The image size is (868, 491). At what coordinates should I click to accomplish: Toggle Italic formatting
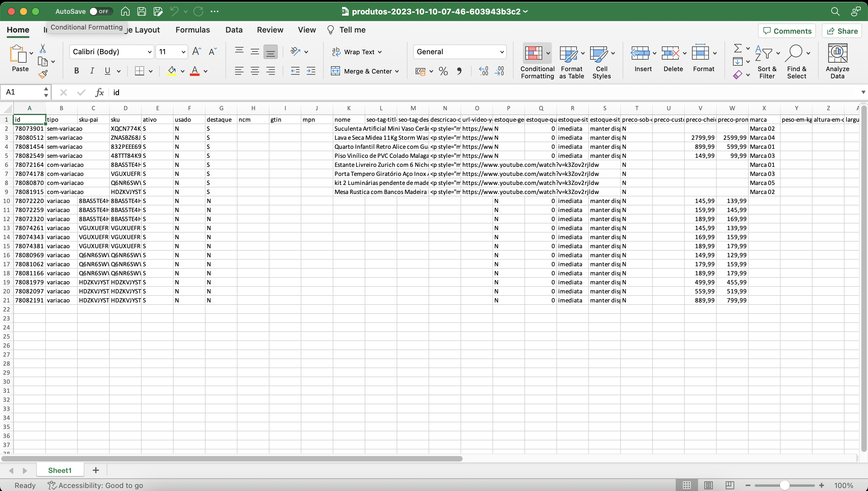click(x=92, y=71)
